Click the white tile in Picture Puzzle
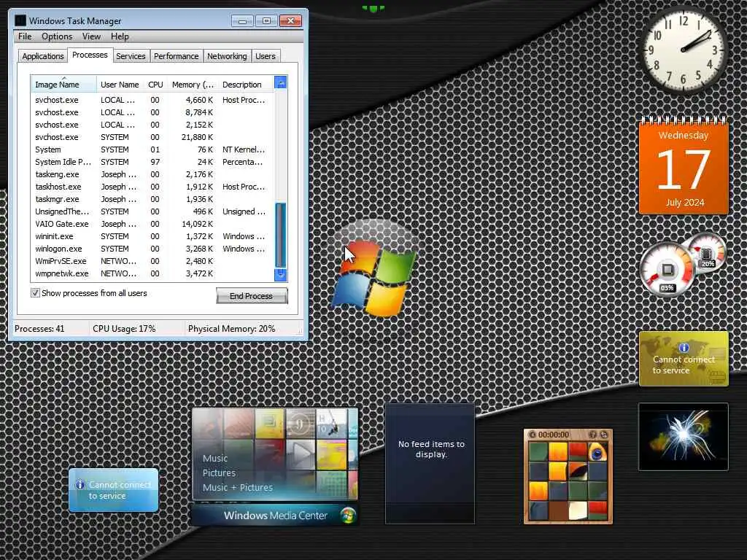This screenshot has height=560, width=747. coord(578,510)
